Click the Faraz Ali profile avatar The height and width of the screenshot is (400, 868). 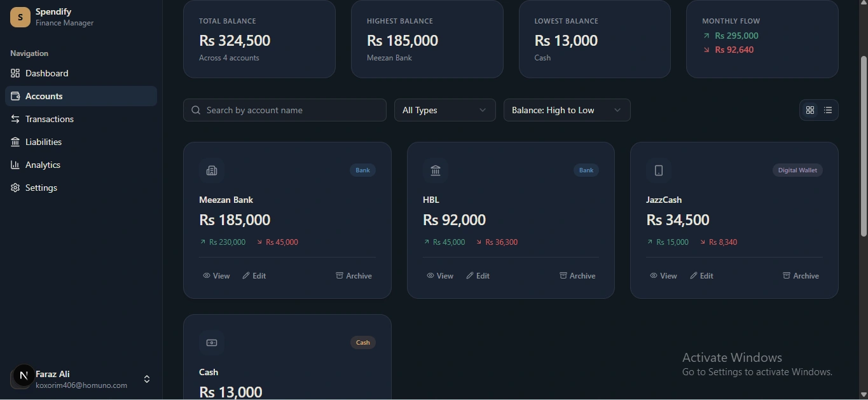tap(24, 376)
